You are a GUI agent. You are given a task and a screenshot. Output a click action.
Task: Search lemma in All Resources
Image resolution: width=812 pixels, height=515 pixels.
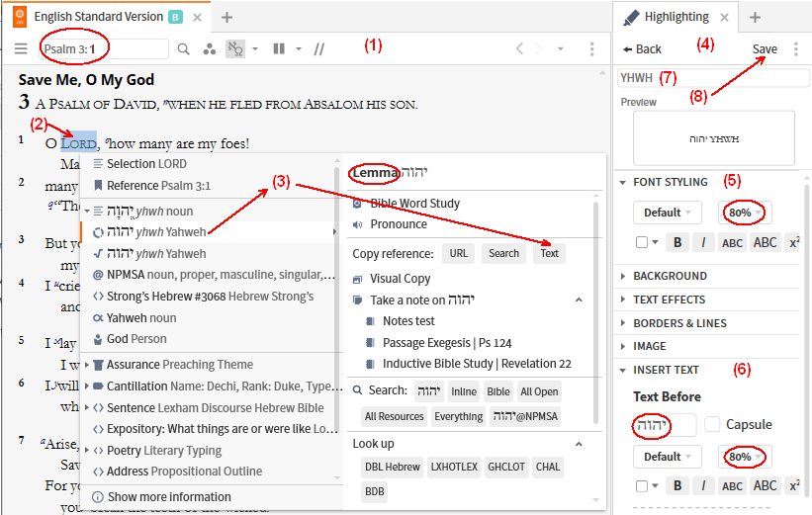394,417
